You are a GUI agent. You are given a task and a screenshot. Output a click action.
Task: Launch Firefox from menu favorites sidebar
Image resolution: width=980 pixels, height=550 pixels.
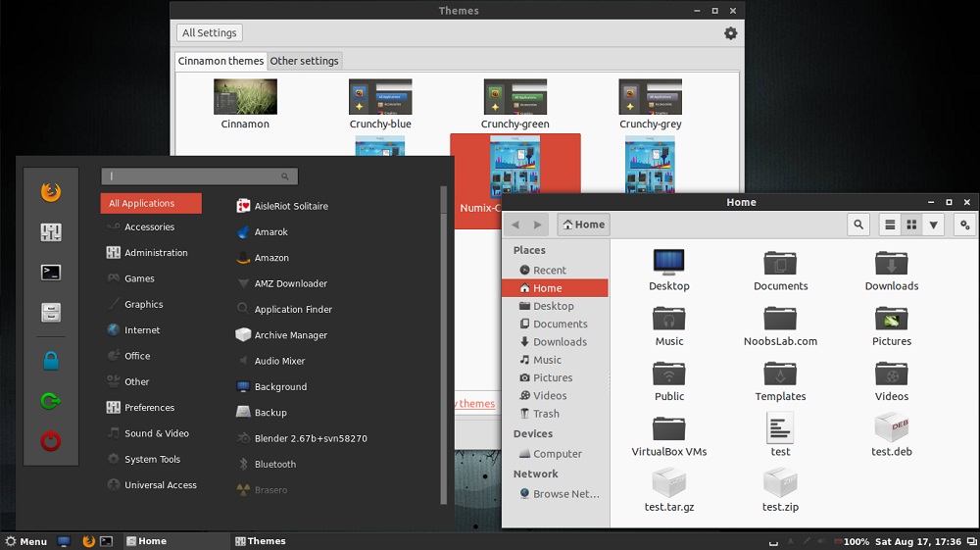pyautogui.click(x=51, y=191)
